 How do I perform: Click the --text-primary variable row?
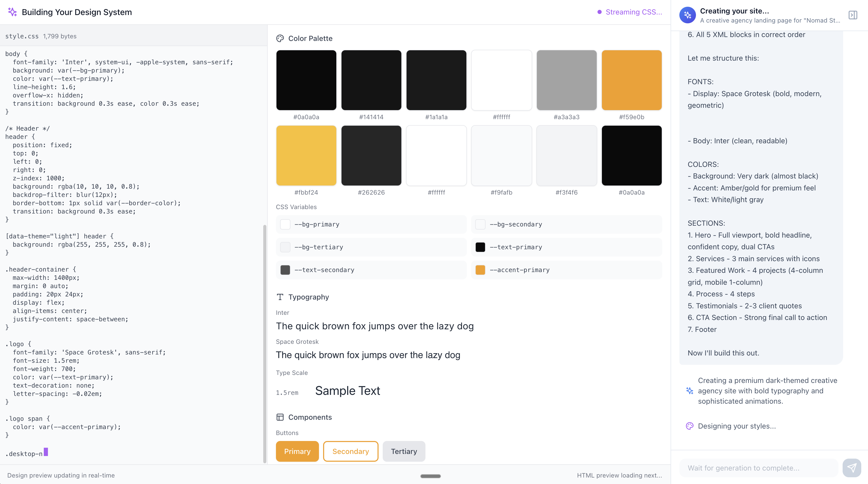pyautogui.click(x=566, y=247)
